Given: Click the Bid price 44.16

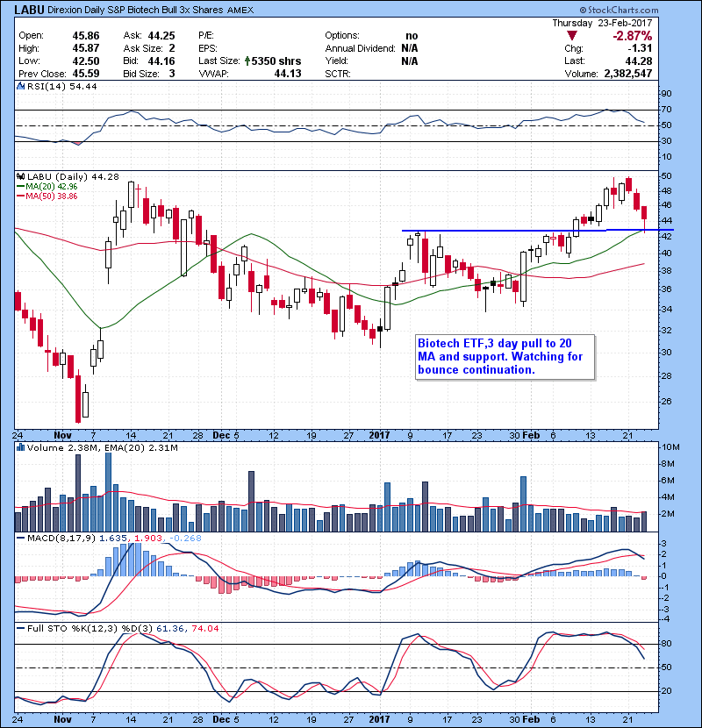Looking at the screenshot, I should coord(161,61).
